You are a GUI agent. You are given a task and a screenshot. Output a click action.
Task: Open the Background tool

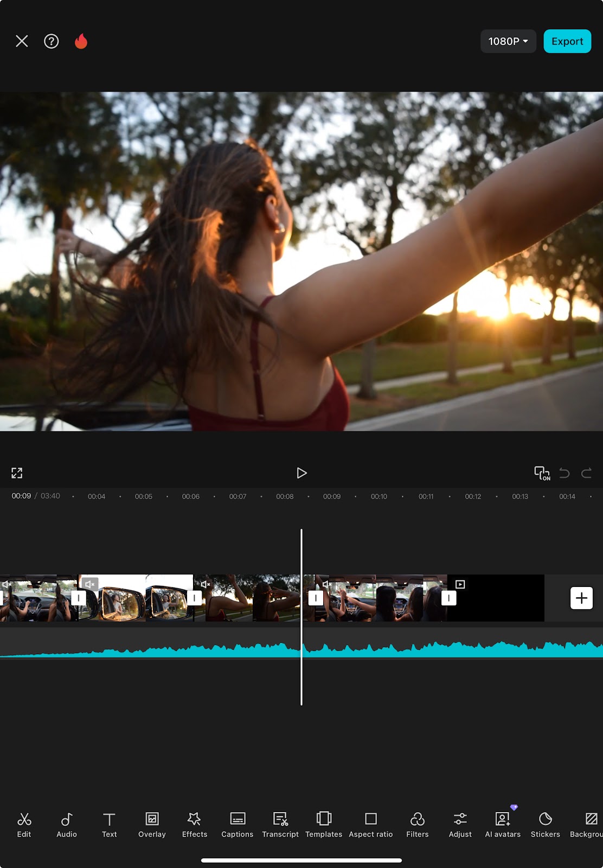(587, 825)
